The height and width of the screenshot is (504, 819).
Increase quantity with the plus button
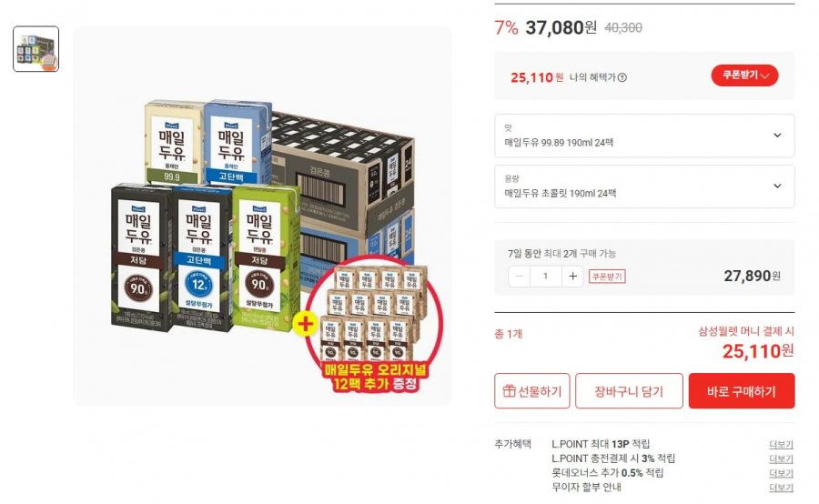click(x=572, y=277)
